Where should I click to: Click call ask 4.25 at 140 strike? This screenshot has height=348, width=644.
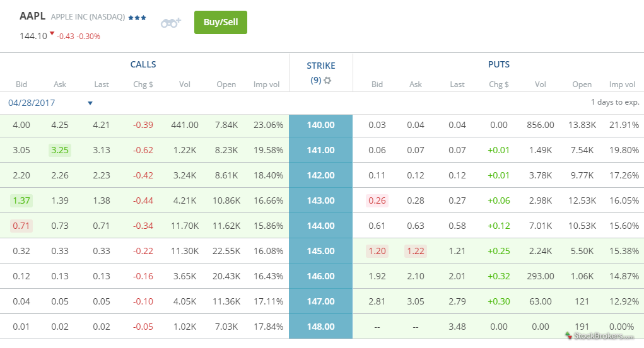pos(59,125)
